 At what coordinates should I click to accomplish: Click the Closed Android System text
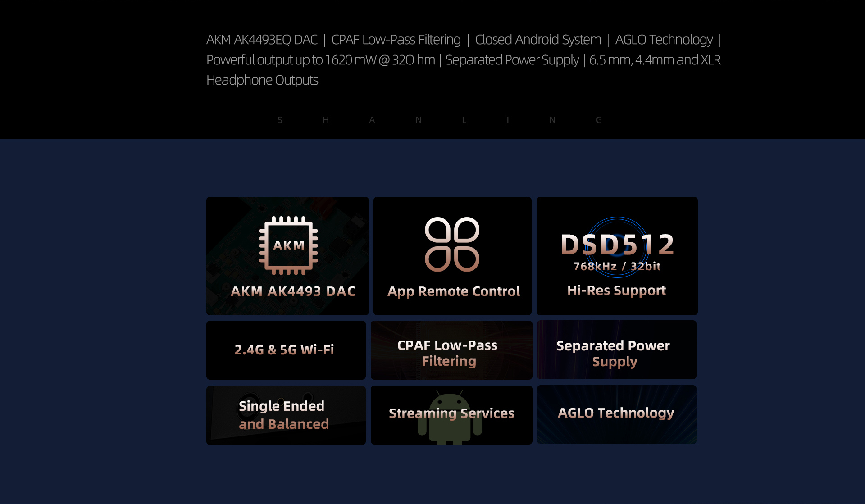click(x=538, y=40)
